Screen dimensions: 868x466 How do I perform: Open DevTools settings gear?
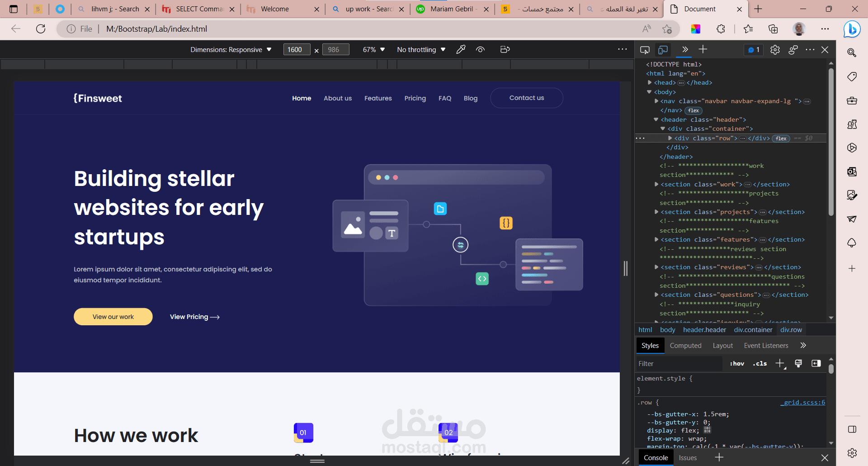click(775, 50)
